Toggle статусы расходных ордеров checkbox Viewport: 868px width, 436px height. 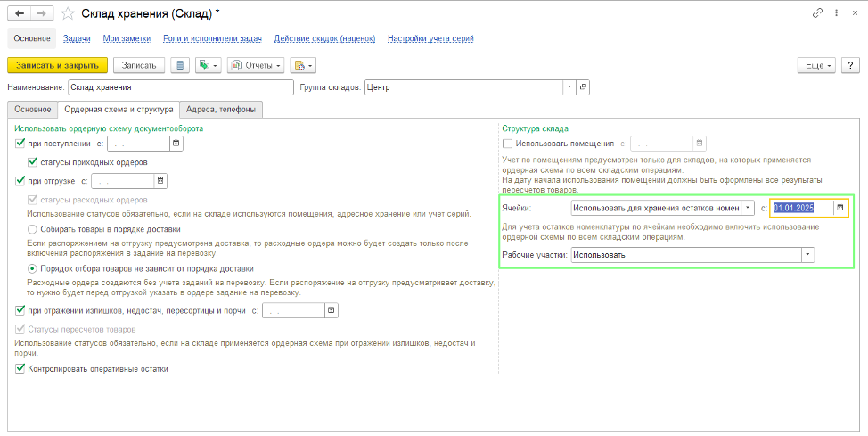[33, 200]
